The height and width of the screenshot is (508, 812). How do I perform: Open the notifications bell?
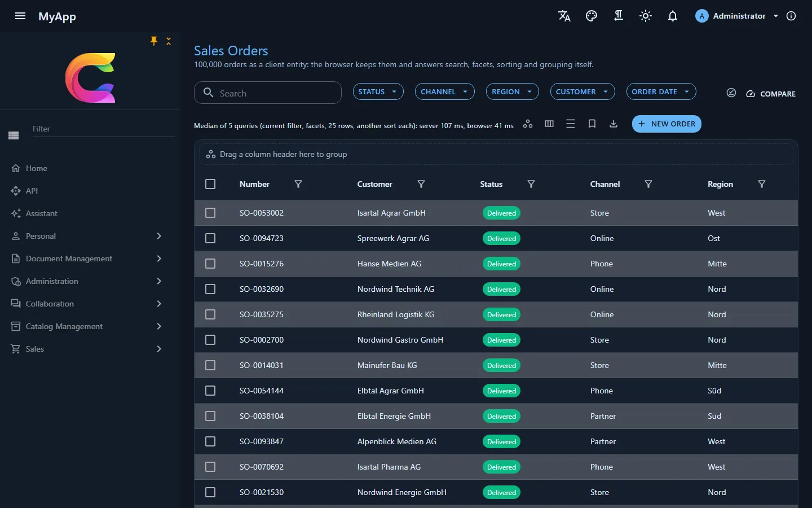pyautogui.click(x=673, y=16)
